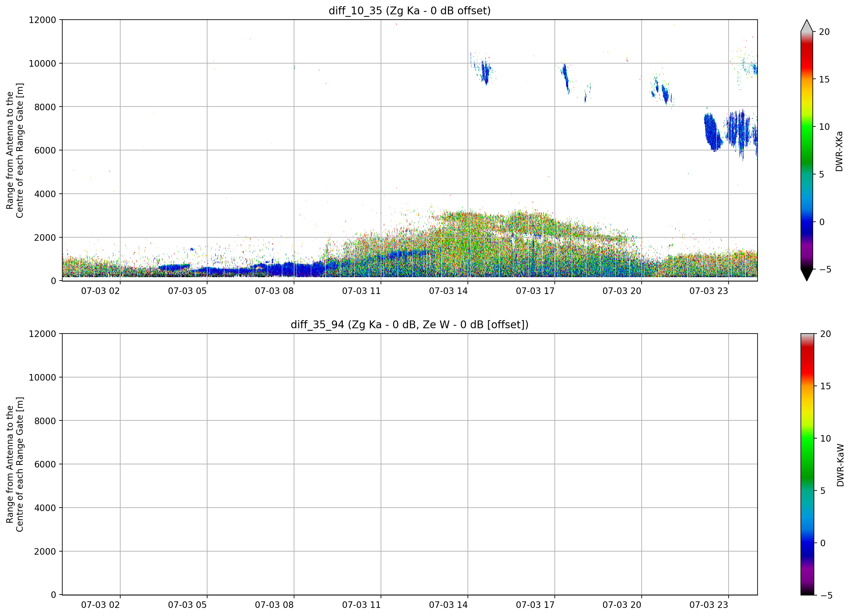Click the 07-03 14 tick label in top plot
This screenshot has height=616, width=851.
tap(448, 291)
